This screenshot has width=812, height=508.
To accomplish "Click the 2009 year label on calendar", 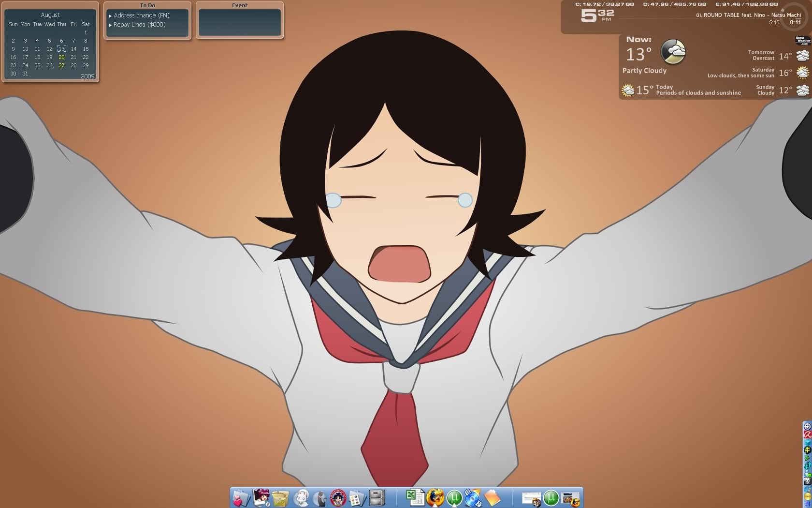I will (87, 76).
